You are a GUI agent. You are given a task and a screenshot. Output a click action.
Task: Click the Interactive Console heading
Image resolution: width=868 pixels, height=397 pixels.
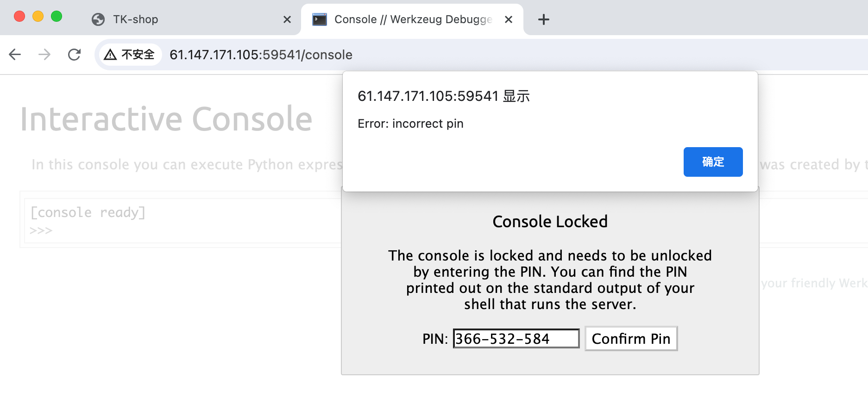[166, 119]
